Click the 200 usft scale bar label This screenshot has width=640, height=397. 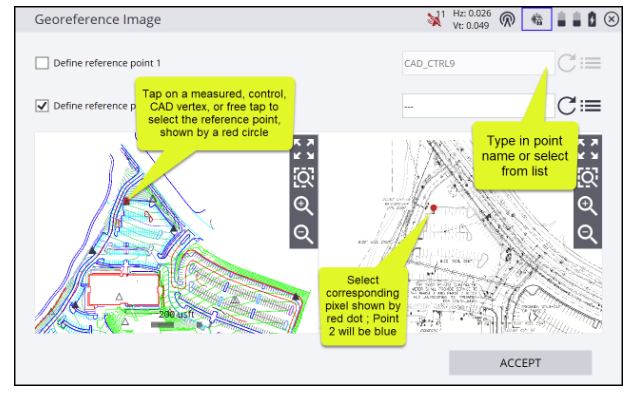pyautogui.click(x=176, y=314)
